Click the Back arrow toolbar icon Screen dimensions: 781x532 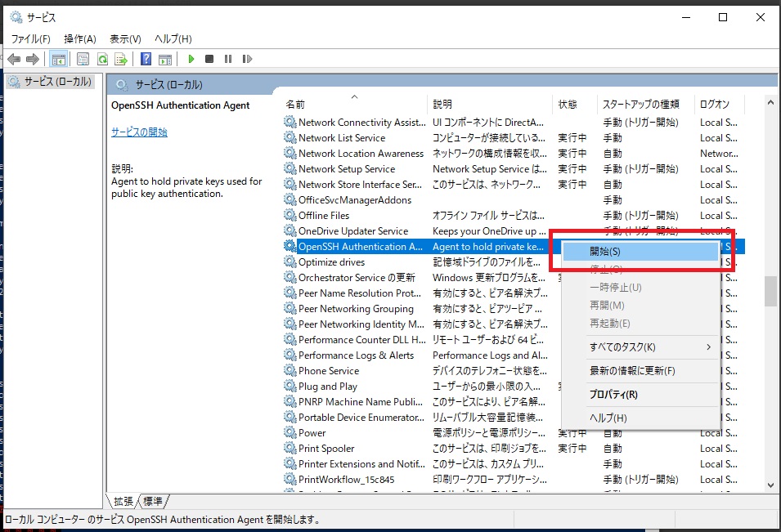[x=14, y=59]
